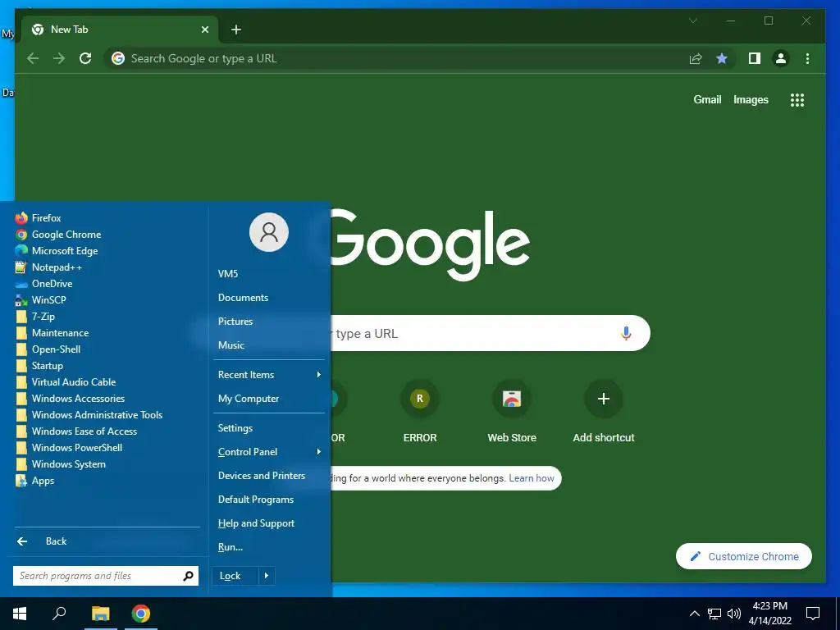Open Help and Support
Viewport: 840px width, 630px height.
point(256,523)
